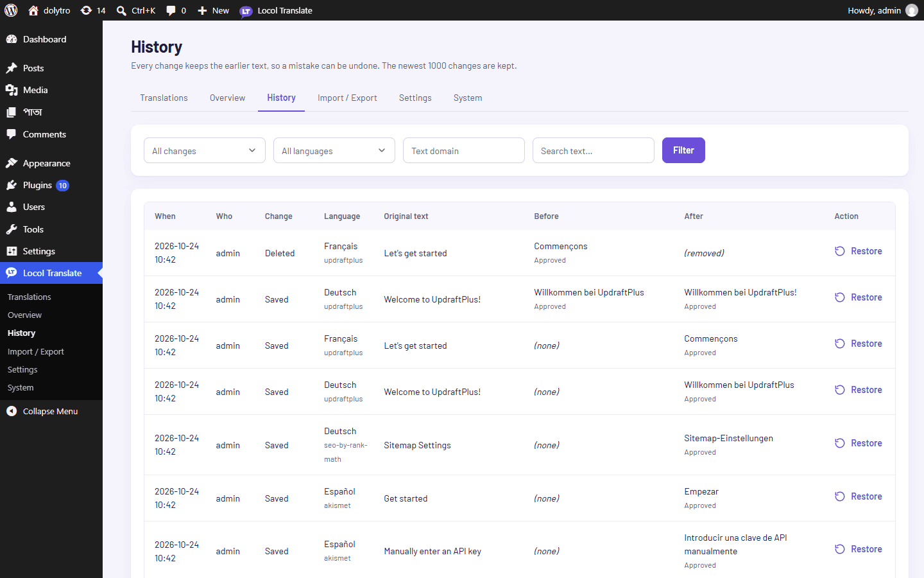Click New content plus in admin bar

click(x=213, y=10)
